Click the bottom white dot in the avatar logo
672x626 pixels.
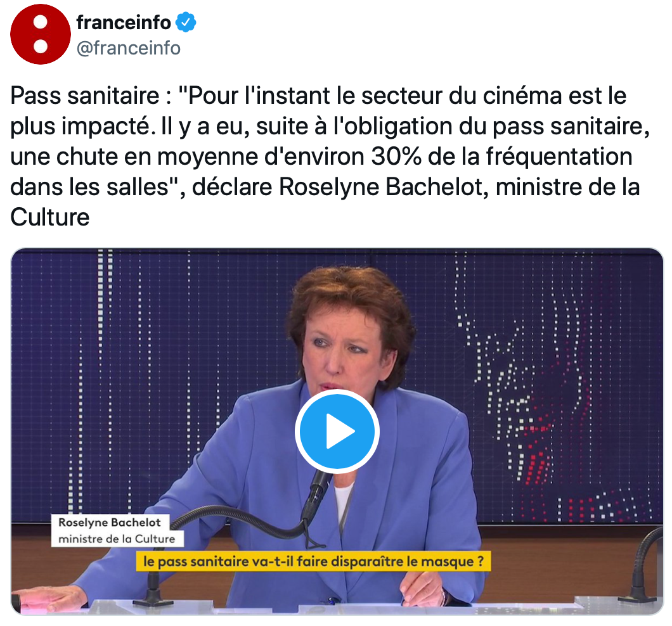coord(41,46)
